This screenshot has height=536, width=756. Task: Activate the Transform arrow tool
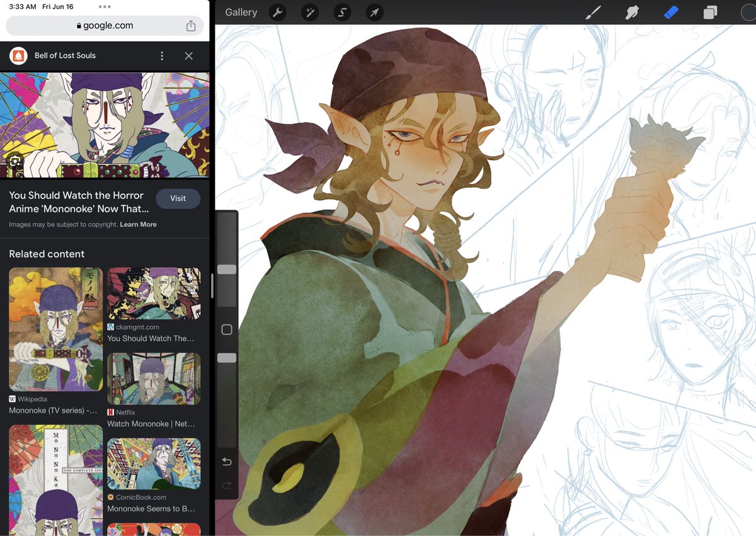tap(374, 12)
